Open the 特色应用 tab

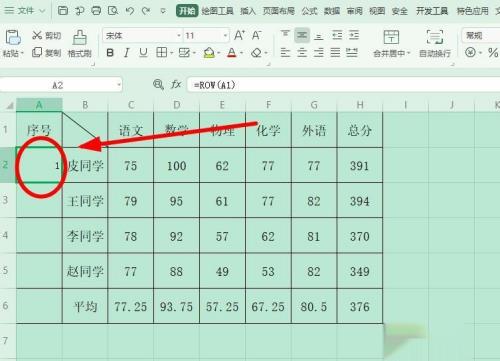pos(472,11)
